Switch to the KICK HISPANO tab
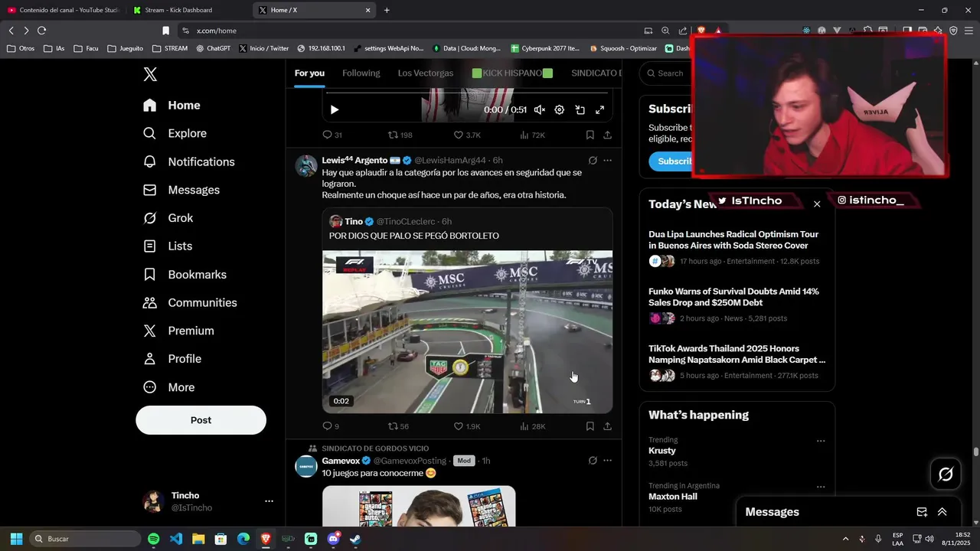The image size is (980, 551). coord(512,73)
